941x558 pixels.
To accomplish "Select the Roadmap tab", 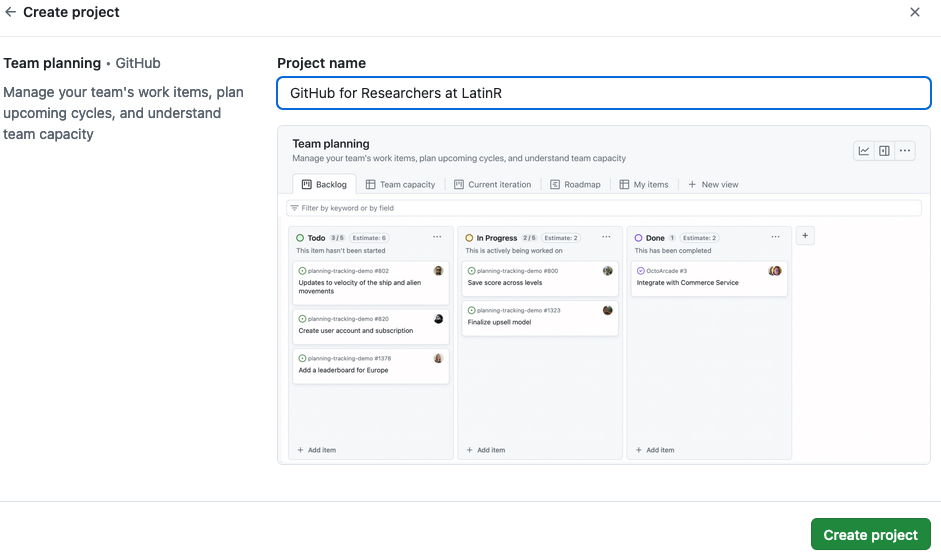I will 576,185.
